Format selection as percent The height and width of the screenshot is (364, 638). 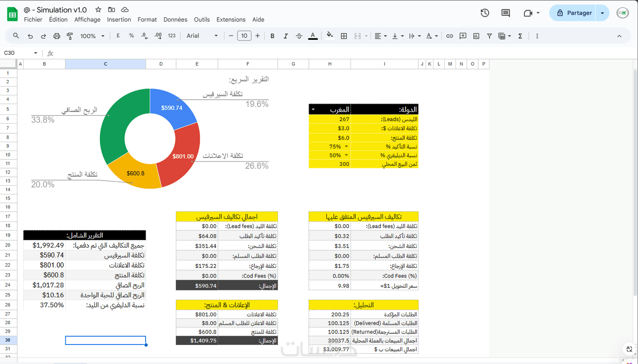click(x=131, y=36)
